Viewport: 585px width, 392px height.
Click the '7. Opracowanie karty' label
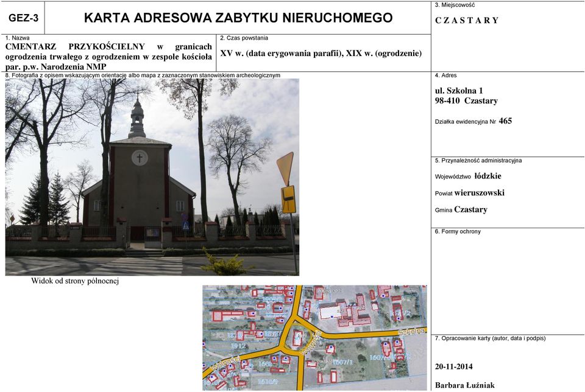[x=490, y=338]
